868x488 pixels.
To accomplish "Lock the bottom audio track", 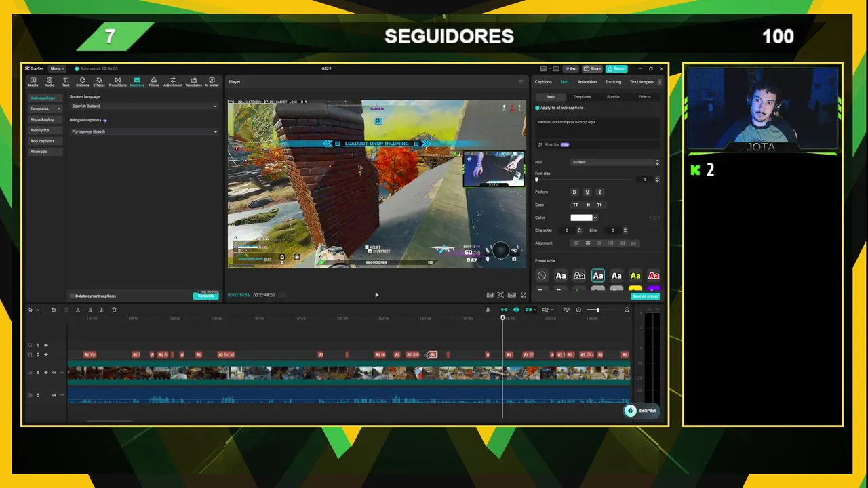I will 38,395.
